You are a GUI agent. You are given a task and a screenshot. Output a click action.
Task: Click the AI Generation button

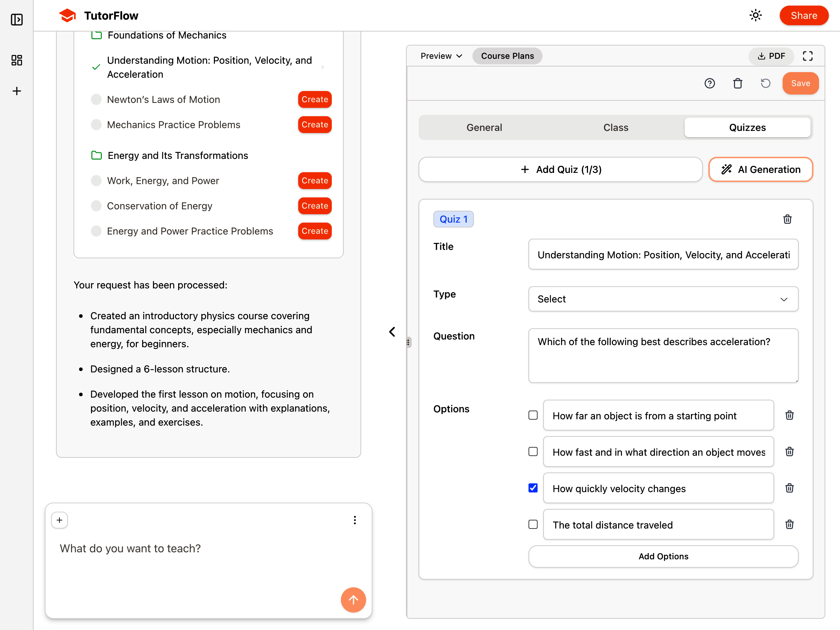point(761,169)
